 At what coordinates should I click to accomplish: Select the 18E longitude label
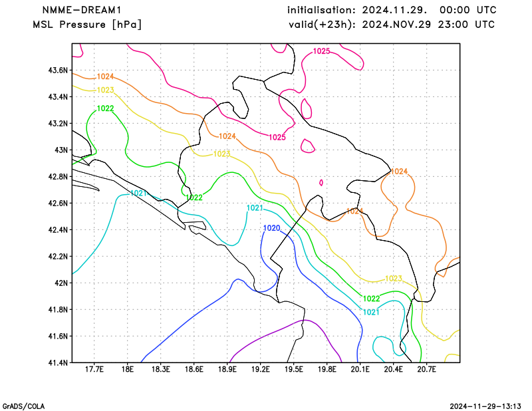(x=127, y=369)
